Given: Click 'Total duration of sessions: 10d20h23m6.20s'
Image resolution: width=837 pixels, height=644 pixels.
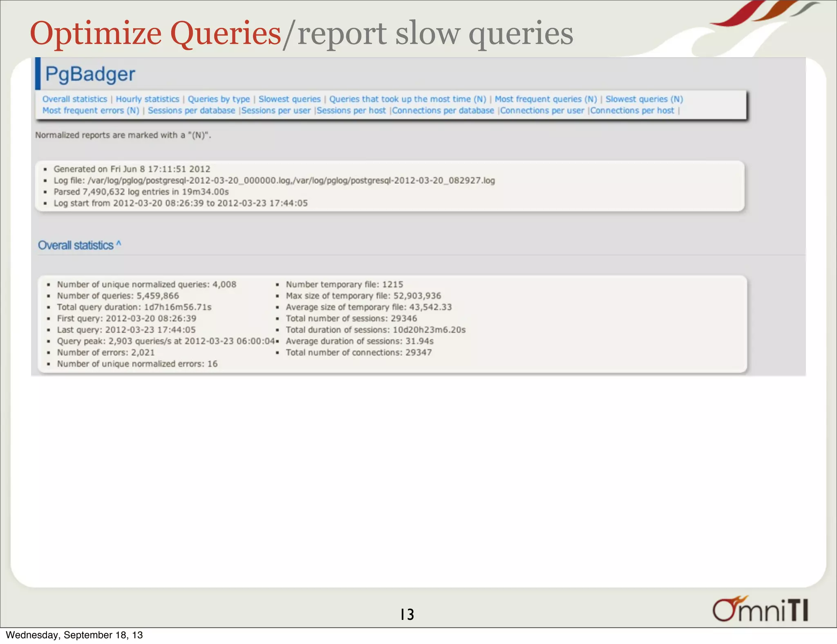Looking at the screenshot, I should 376,330.
